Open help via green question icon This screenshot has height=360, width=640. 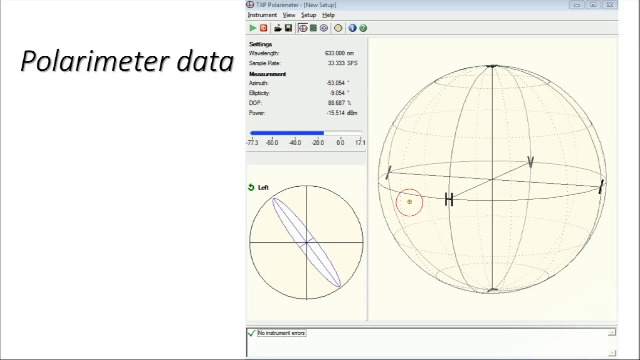click(x=363, y=28)
